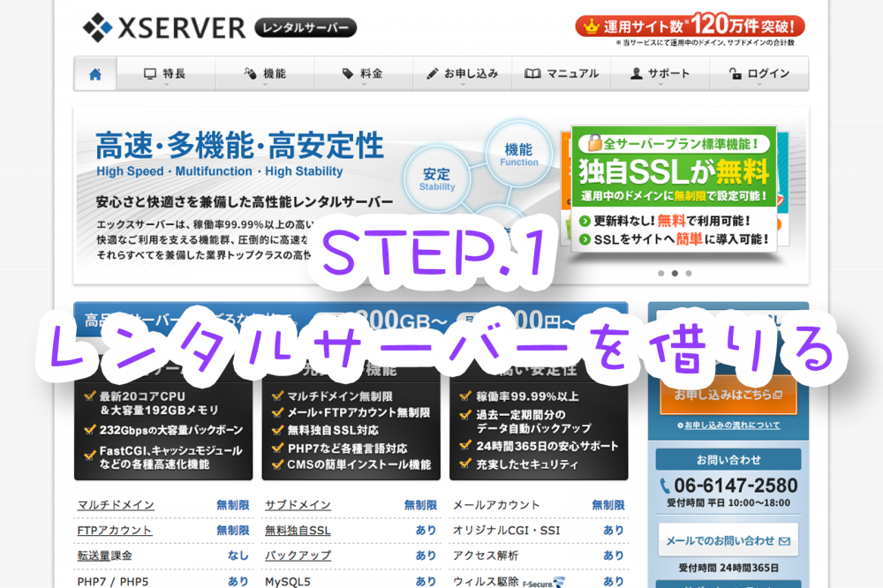This screenshot has width=883, height=588.
Task: Click the crown icon in 120万件 badge
Action: pos(592,26)
